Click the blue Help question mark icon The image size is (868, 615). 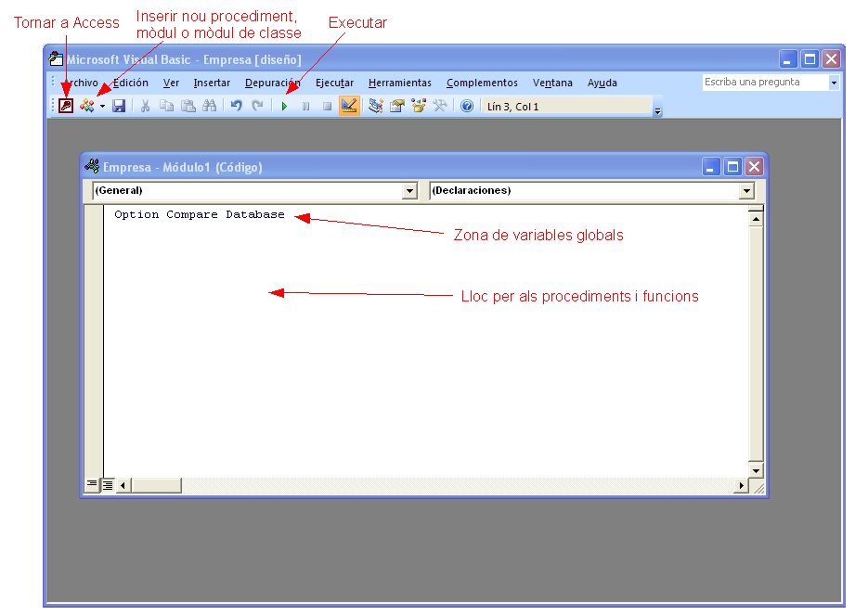[467, 107]
